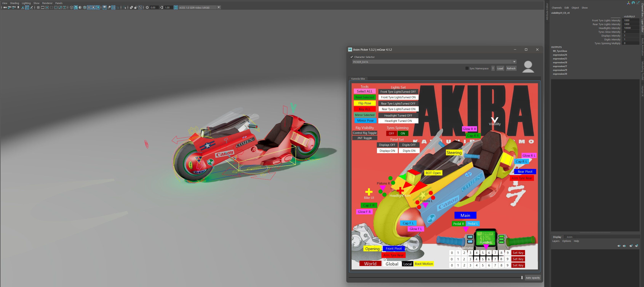
Task: Uncheck the Character Selector checkbox
Action: (351, 57)
